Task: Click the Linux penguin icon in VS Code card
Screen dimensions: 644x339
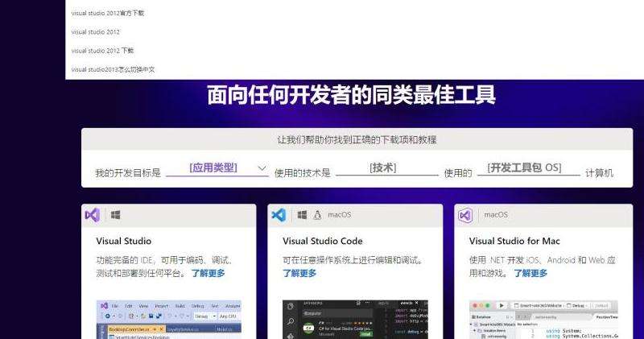Action: coord(317,215)
